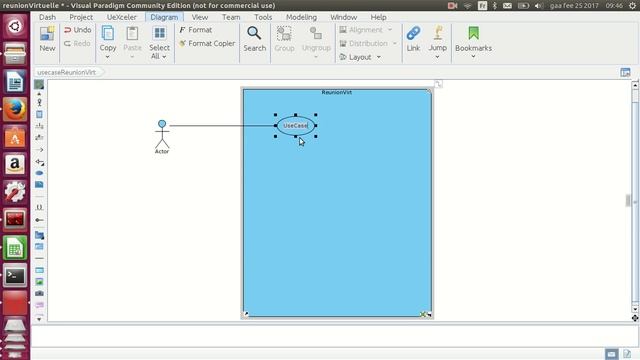Open the View menu
This screenshot has height=360, width=640.
200,17
